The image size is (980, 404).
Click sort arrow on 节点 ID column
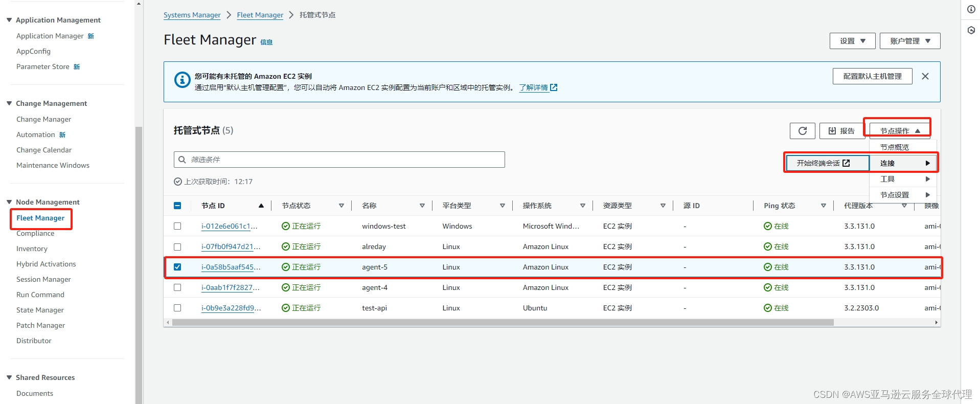click(x=261, y=206)
